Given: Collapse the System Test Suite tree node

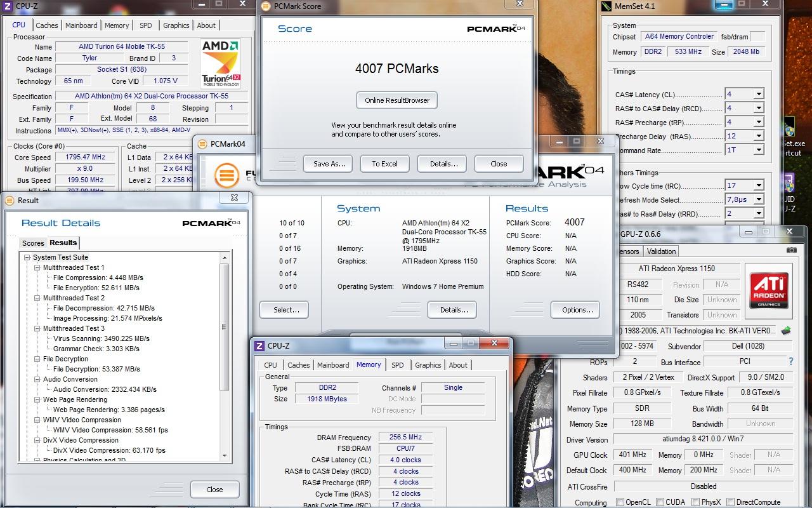Looking at the screenshot, I should pyautogui.click(x=27, y=257).
